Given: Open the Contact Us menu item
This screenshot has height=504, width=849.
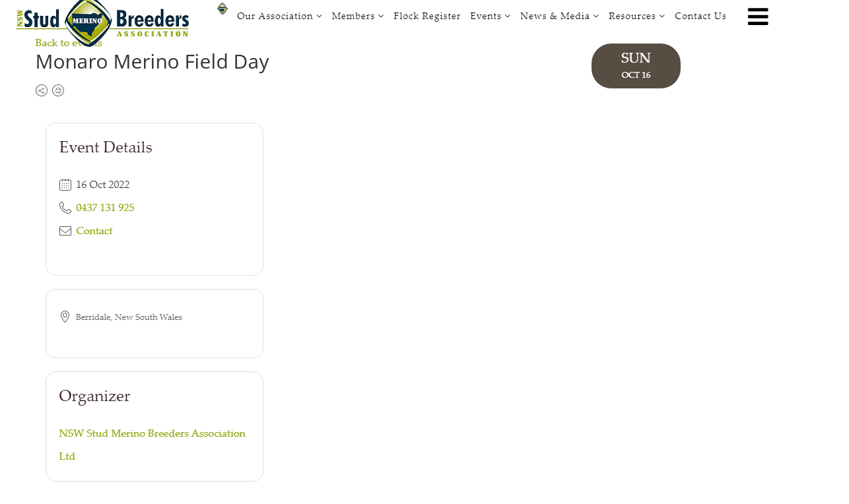Looking at the screenshot, I should click(700, 16).
